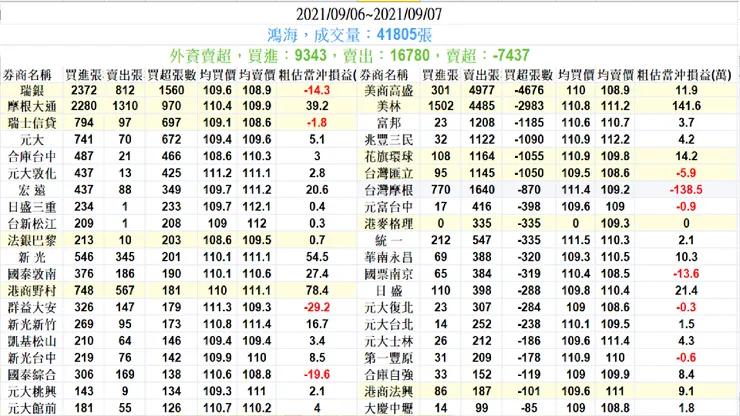
Task: Select the 元大台北 broker name cell
Action: click(x=389, y=324)
